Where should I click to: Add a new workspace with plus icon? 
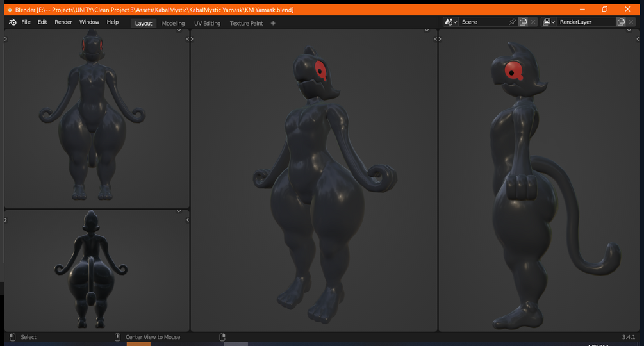click(x=273, y=24)
